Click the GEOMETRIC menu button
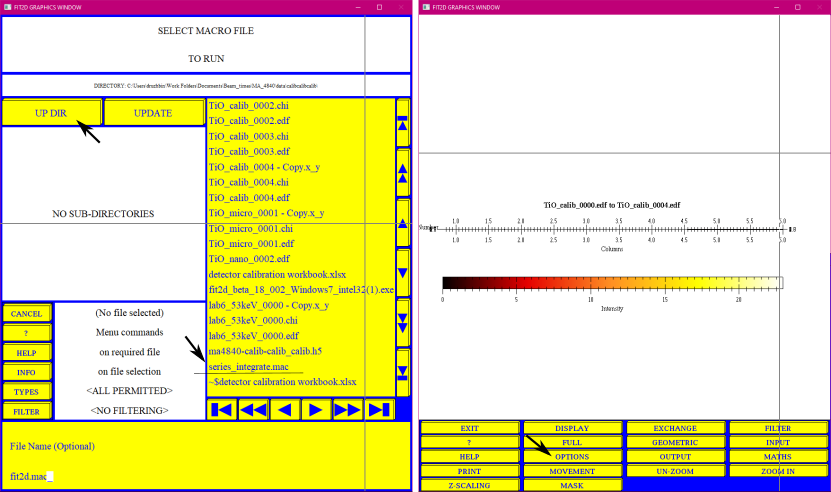The image size is (831, 492). click(x=675, y=442)
